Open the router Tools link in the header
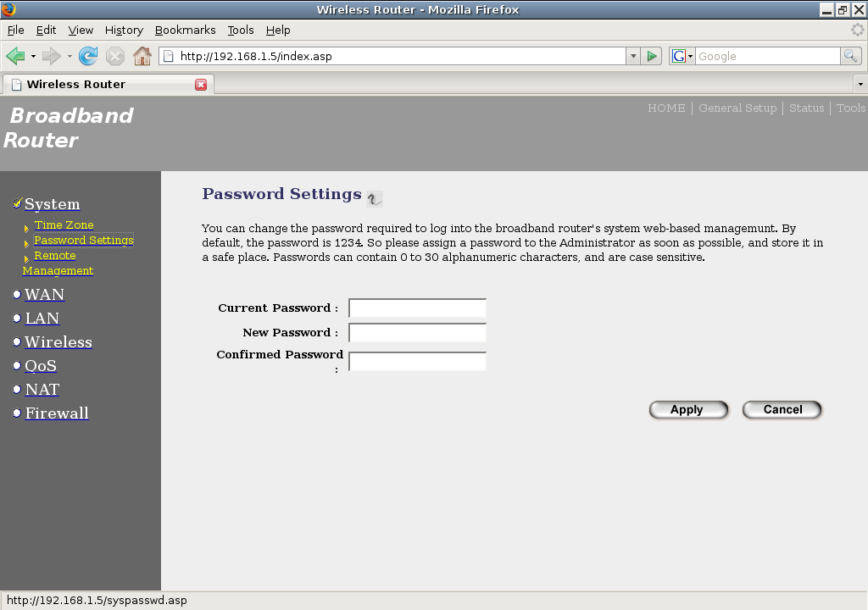This screenshot has width=868, height=610. (851, 108)
